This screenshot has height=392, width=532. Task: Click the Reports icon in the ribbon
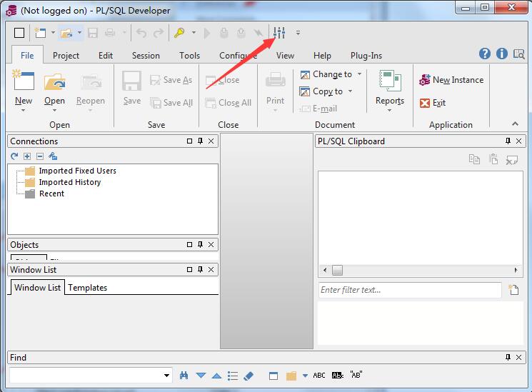(390, 89)
